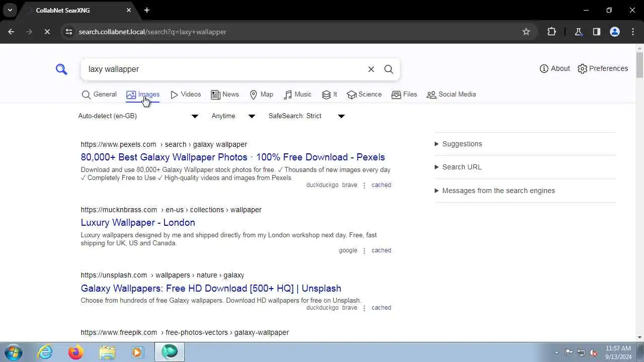This screenshot has width=644, height=362.
Task: Open cached copy of the Luxury Wallpaper result
Action: (x=381, y=250)
